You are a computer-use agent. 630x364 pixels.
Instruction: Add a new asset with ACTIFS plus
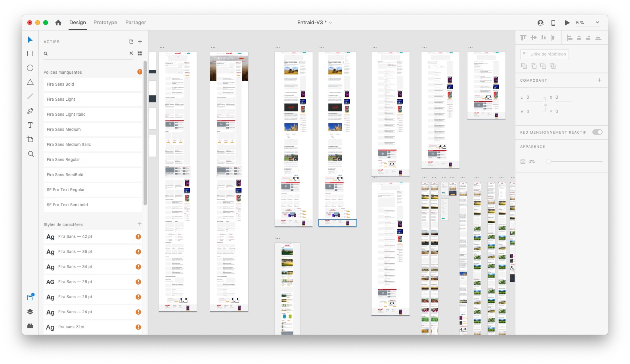click(x=140, y=42)
